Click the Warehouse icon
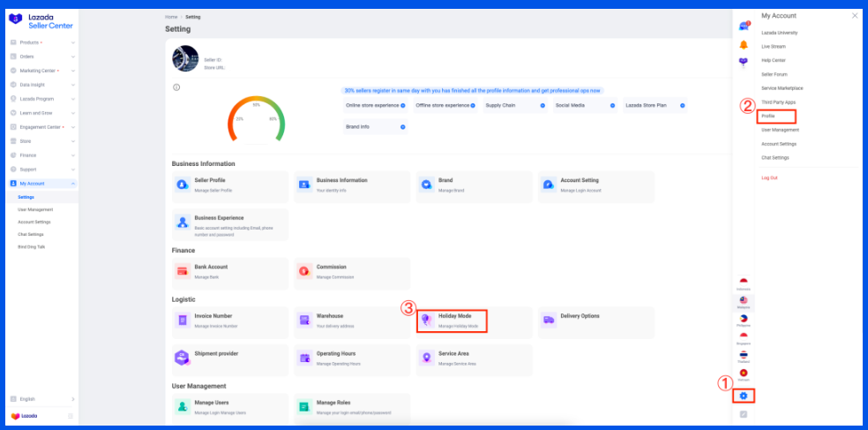 [304, 320]
